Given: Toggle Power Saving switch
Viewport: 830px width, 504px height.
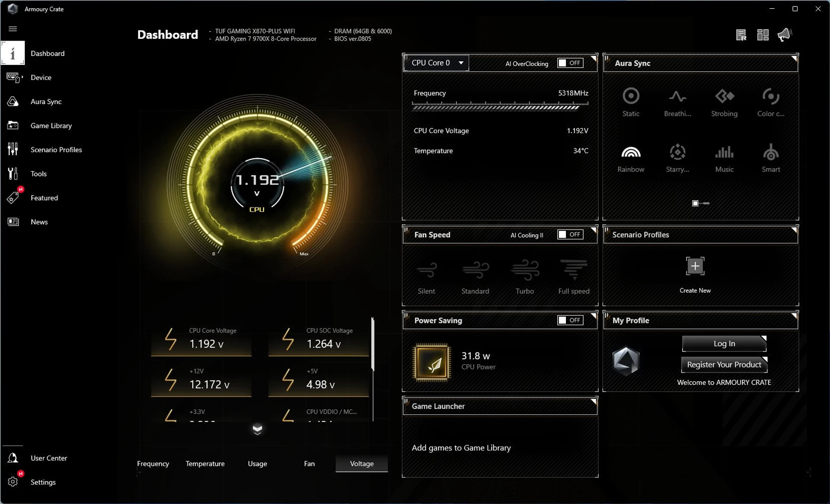Looking at the screenshot, I should point(570,320).
